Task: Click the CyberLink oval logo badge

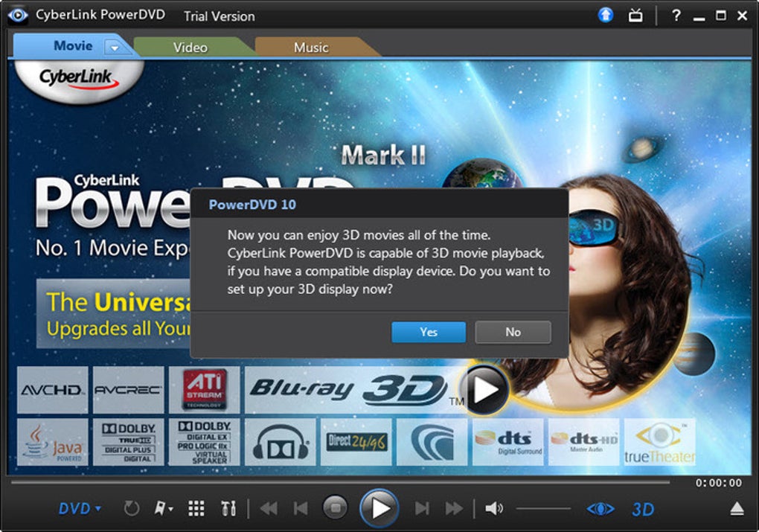Action: click(x=79, y=80)
